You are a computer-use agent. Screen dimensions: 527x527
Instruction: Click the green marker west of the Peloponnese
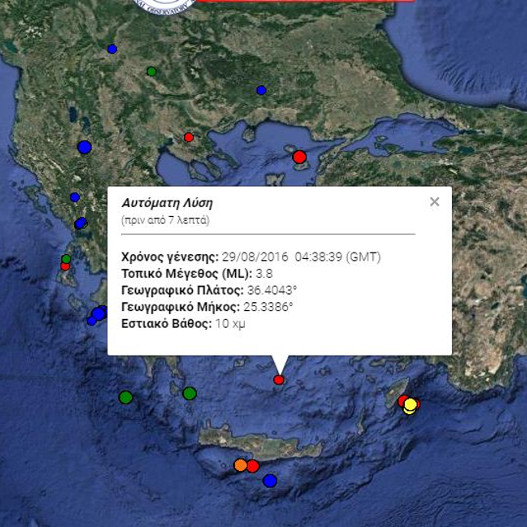click(126, 397)
